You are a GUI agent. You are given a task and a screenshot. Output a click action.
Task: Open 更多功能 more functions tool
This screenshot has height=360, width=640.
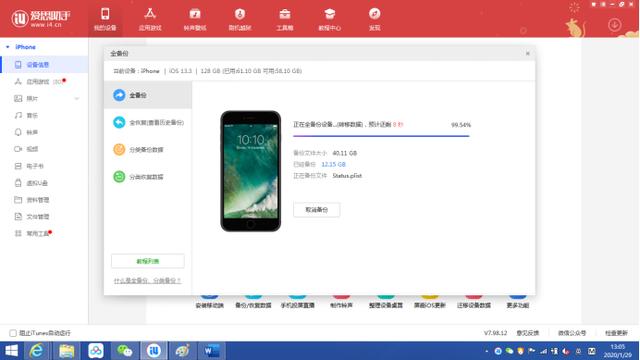click(x=518, y=302)
